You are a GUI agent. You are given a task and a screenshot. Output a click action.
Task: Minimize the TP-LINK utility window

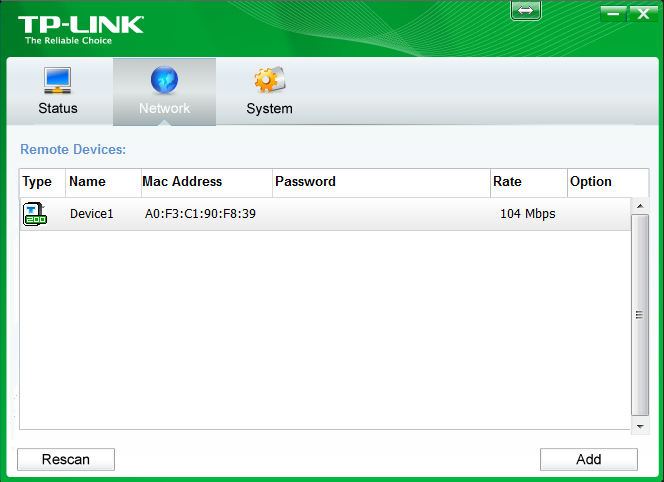(614, 14)
